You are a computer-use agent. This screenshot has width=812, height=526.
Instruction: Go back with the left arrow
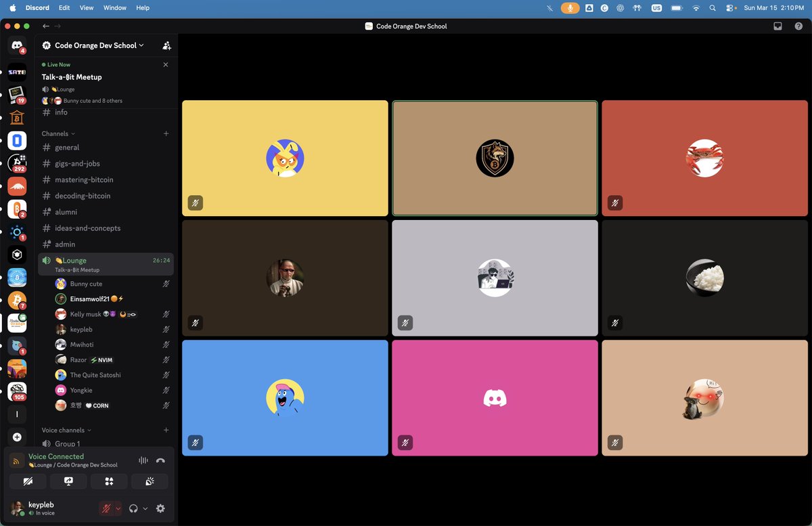[x=45, y=26]
